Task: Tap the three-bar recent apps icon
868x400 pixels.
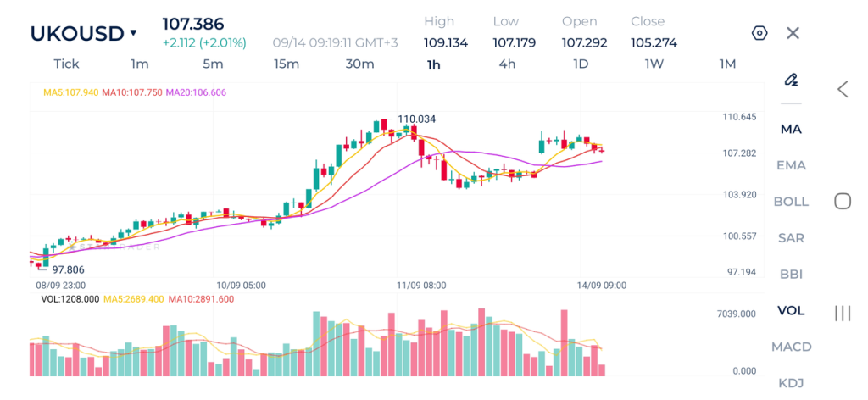Action: 843,314
